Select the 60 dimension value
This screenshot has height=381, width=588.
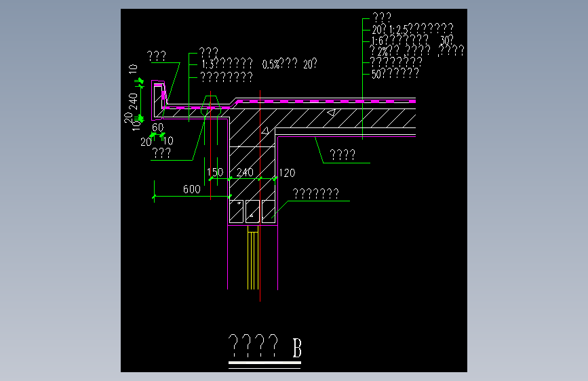tap(158, 127)
